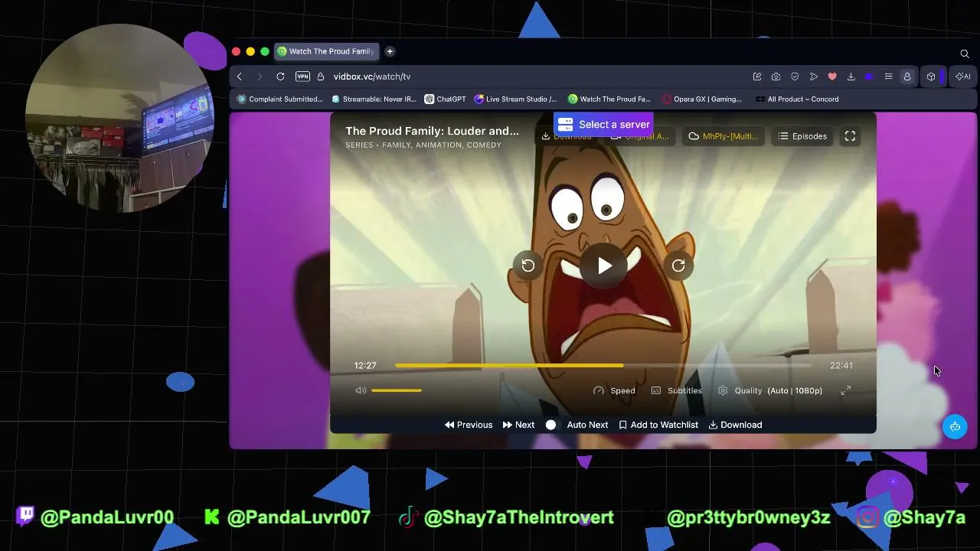This screenshot has height=551, width=980.
Task: Toggle the VPN badge in the address bar
Action: click(x=302, y=77)
